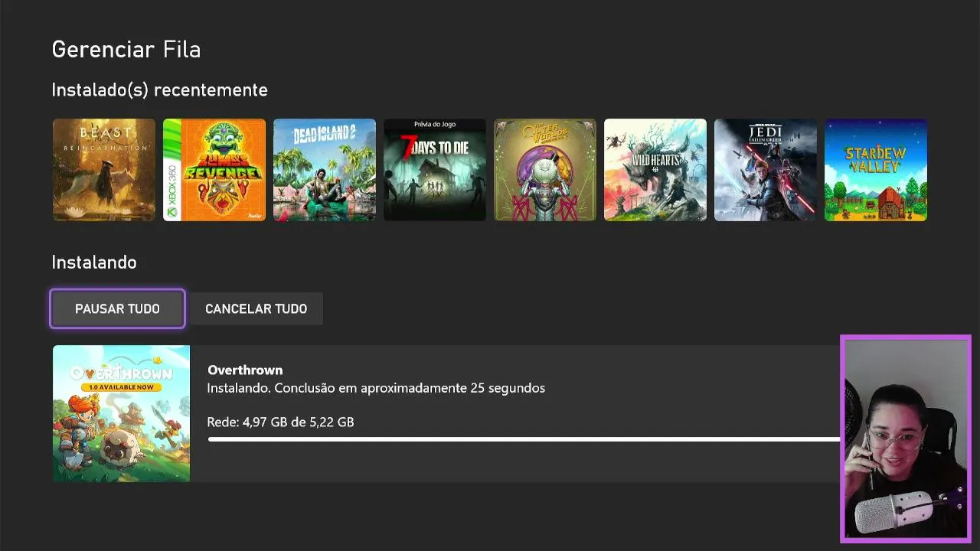Screen dimensions: 980x551
Task: Open The Outer Worlds game tile
Action: (x=545, y=170)
